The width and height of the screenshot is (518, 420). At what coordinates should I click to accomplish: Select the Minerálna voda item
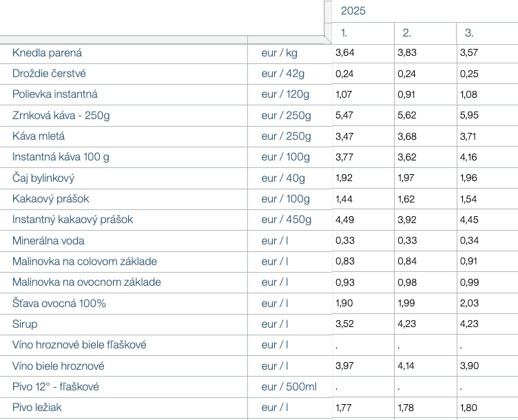tap(48, 241)
